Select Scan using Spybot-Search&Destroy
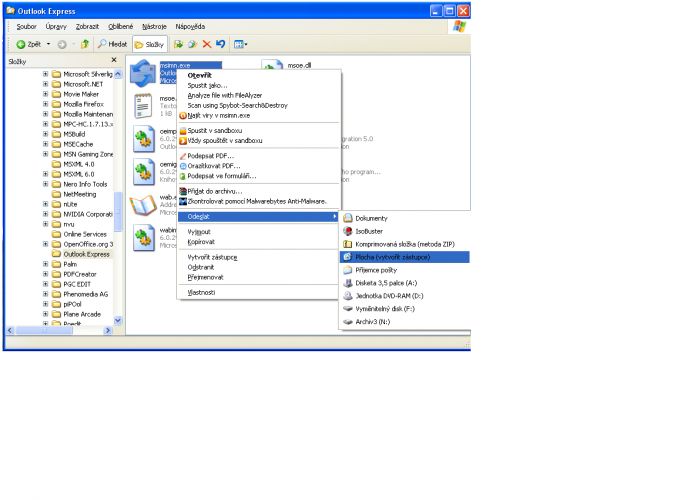 pyautogui.click(x=259, y=106)
